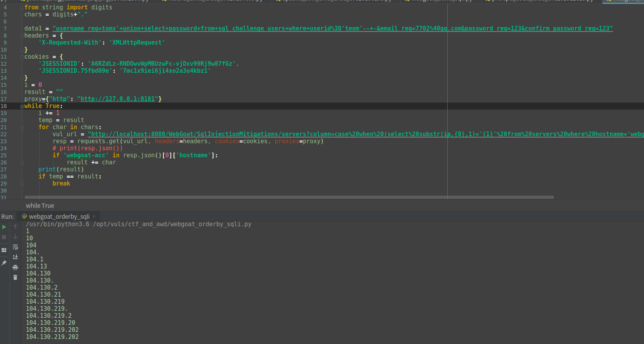Click the 'Run:' panel label
Image resolution: width=644 pixels, height=344 pixels.
pos(7,216)
